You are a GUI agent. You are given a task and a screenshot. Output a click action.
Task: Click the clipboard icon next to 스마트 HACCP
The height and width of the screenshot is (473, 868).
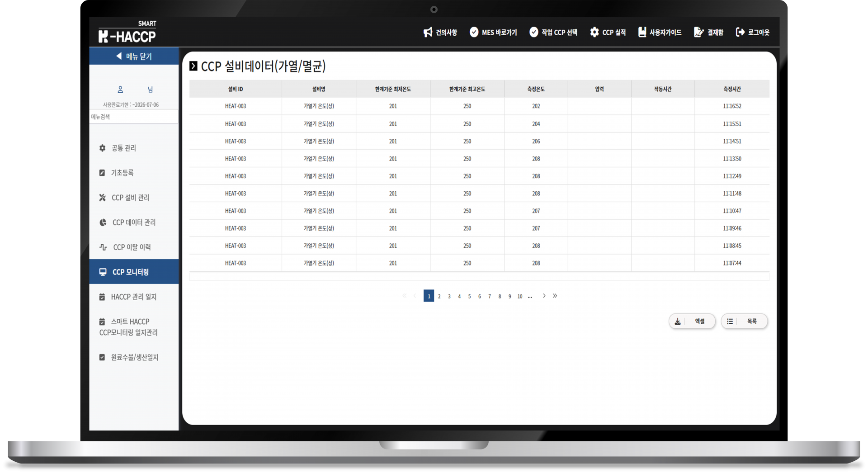[102, 322]
